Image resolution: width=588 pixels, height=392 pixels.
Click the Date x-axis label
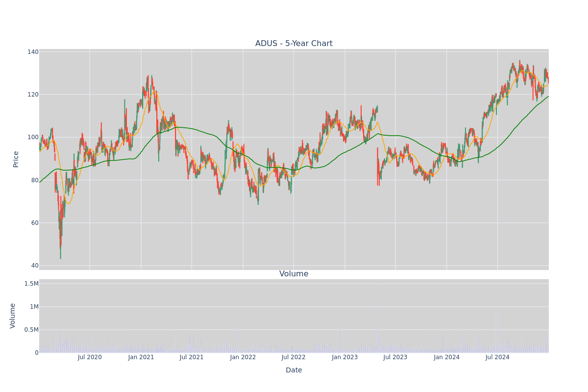tap(294, 370)
